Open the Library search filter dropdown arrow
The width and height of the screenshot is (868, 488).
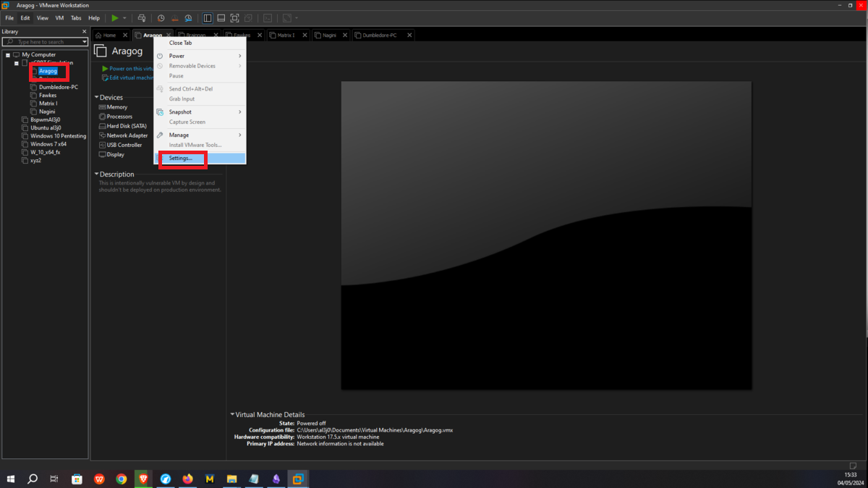[x=85, y=42]
